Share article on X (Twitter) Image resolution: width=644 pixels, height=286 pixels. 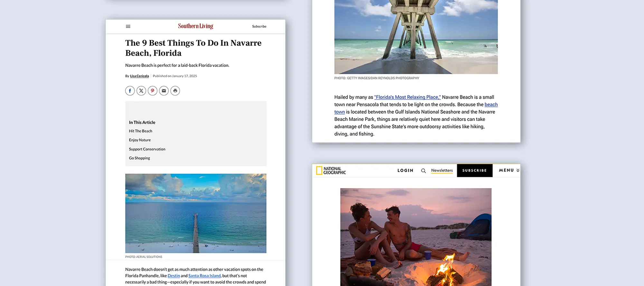141,91
